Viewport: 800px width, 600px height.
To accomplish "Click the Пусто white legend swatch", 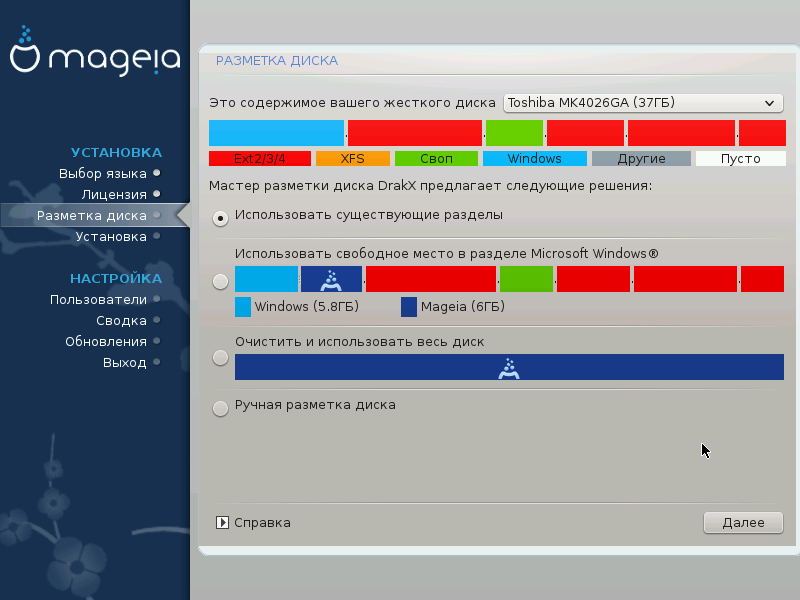I will click(x=741, y=159).
